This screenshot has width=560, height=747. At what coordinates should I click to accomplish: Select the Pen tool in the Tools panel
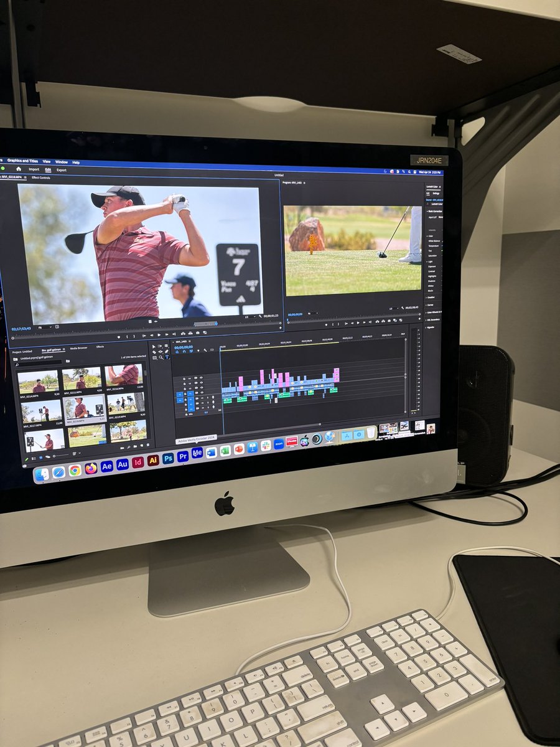[166, 352]
